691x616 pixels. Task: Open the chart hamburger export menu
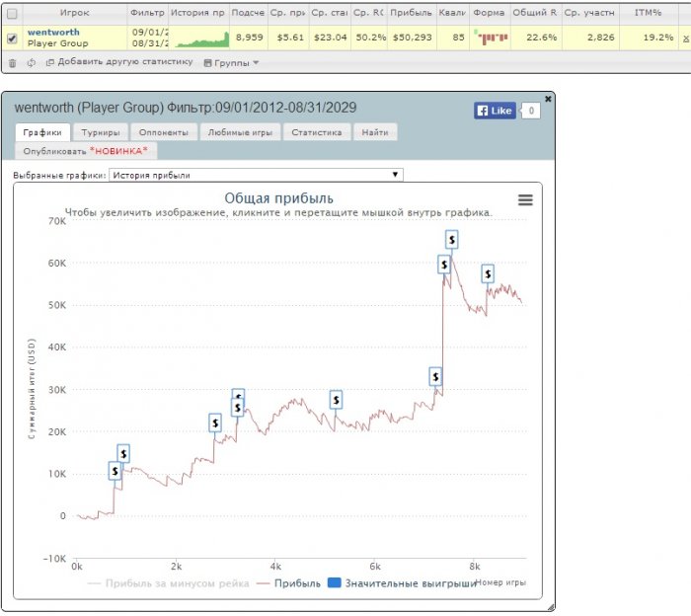pos(525,200)
